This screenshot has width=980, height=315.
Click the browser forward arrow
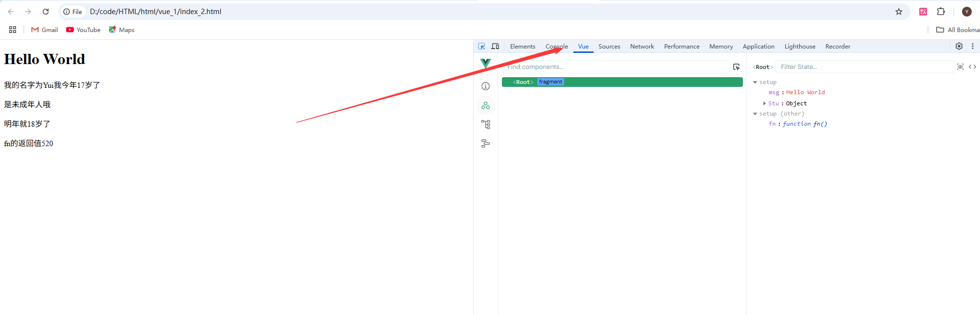28,12
